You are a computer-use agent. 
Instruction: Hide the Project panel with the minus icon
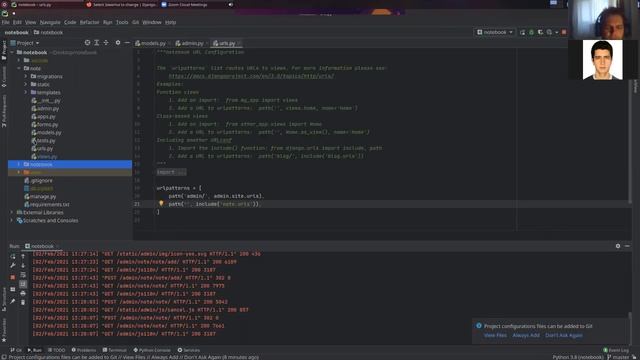pos(127,42)
